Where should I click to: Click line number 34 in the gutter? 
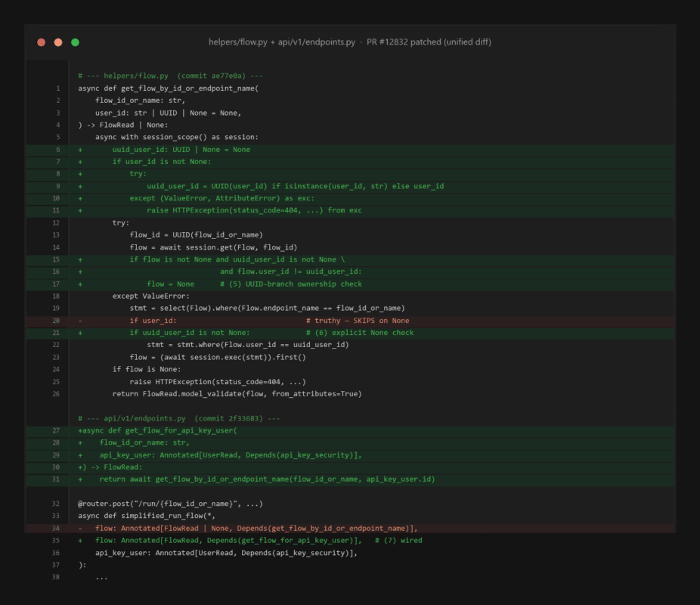click(x=56, y=528)
